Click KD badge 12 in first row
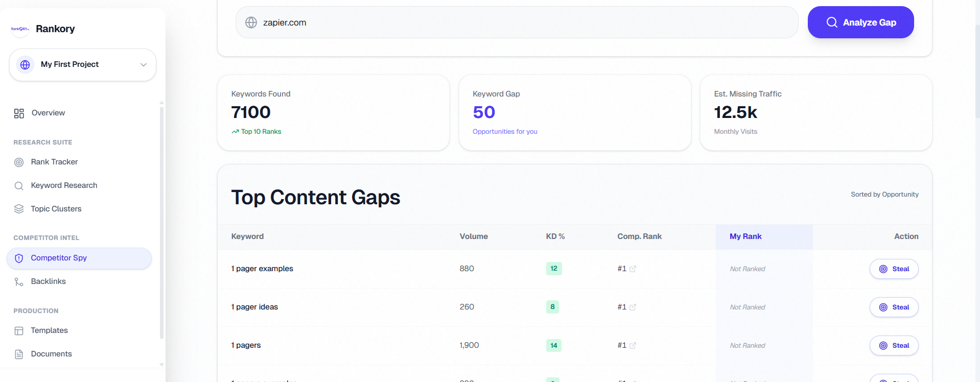 tap(554, 269)
